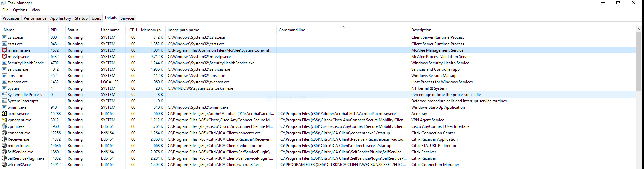Click the mfevtps.exe McAfee shield icon
644x169 pixels.
pyautogui.click(x=4, y=57)
